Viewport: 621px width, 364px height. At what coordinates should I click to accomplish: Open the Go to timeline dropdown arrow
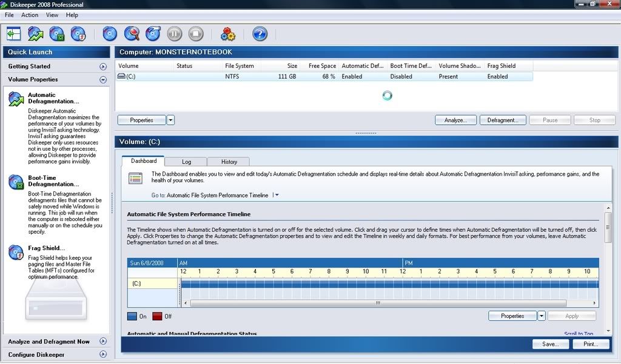click(x=277, y=195)
